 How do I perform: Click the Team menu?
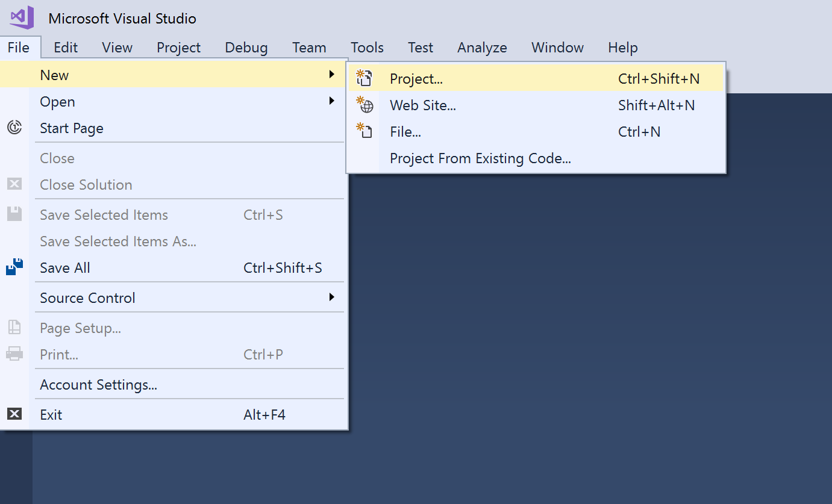tap(309, 48)
